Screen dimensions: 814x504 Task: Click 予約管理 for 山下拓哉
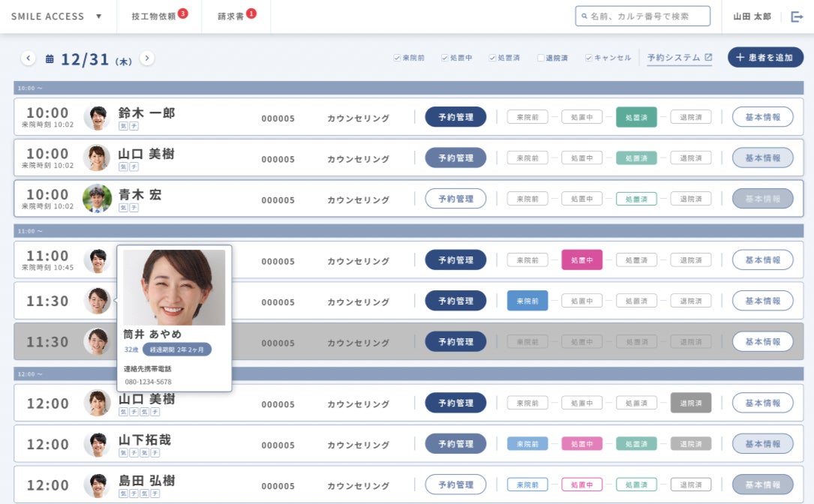pyautogui.click(x=456, y=444)
